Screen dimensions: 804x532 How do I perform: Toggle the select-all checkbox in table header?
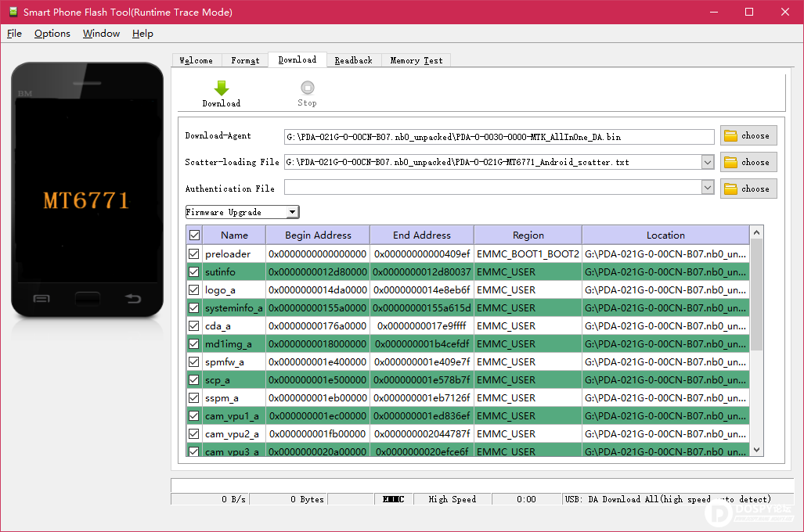[194, 235]
